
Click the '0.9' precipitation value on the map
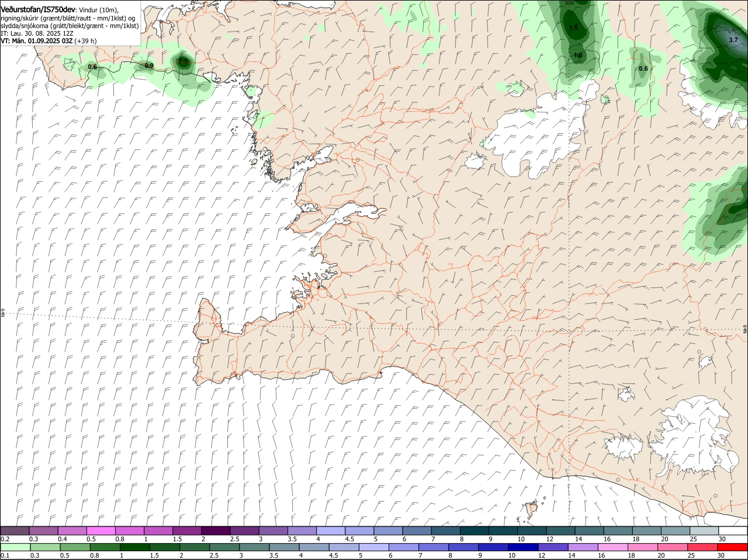point(149,65)
